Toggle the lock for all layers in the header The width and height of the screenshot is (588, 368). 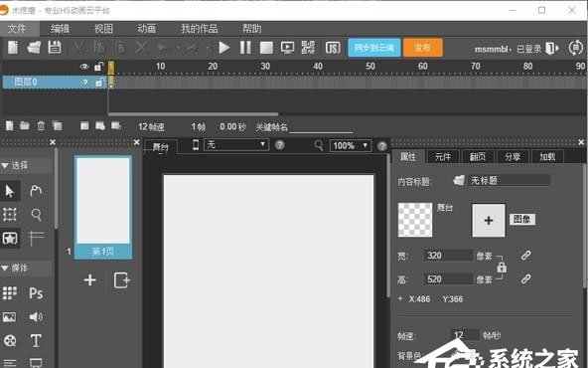click(x=98, y=67)
